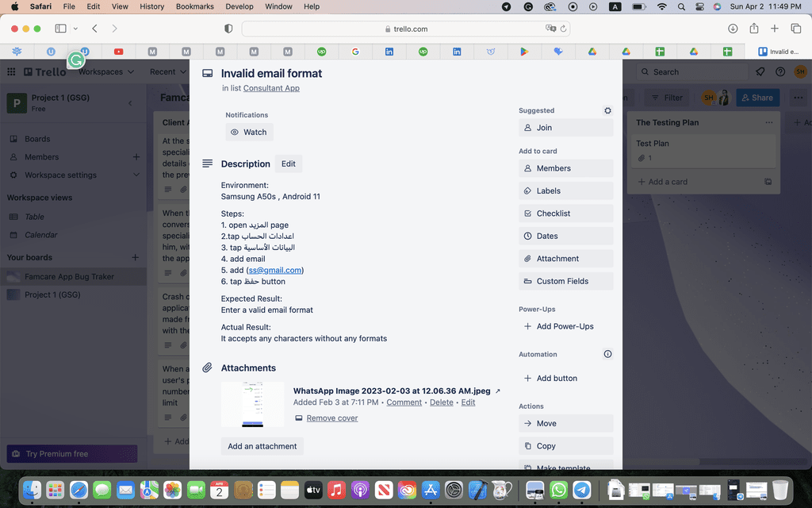Collapse the workspace sidebar chevron
The image size is (812, 508).
coord(130,103)
